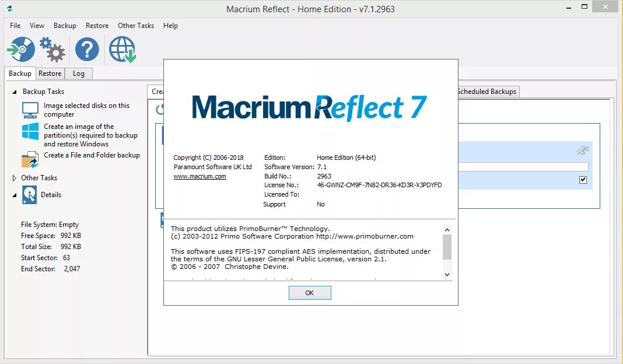This screenshot has height=364, width=623.
Task: Click the Macrium Reflect 7 logo
Action: coord(310,108)
